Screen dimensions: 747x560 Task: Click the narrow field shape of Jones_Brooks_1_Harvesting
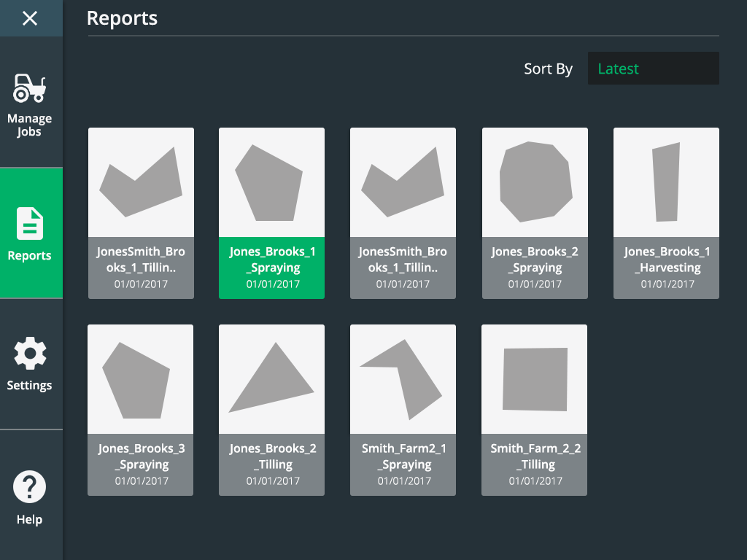tap(666, 182)
